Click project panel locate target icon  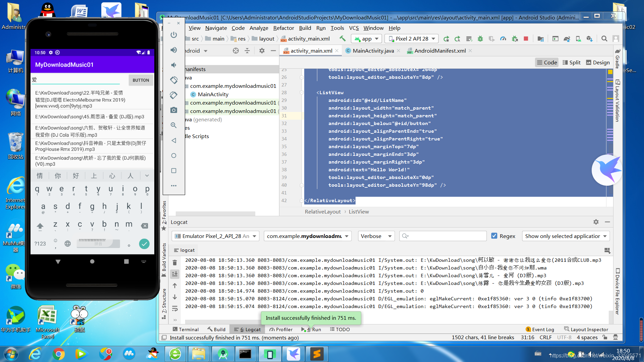pyautogui.click(x=236, y=51)
